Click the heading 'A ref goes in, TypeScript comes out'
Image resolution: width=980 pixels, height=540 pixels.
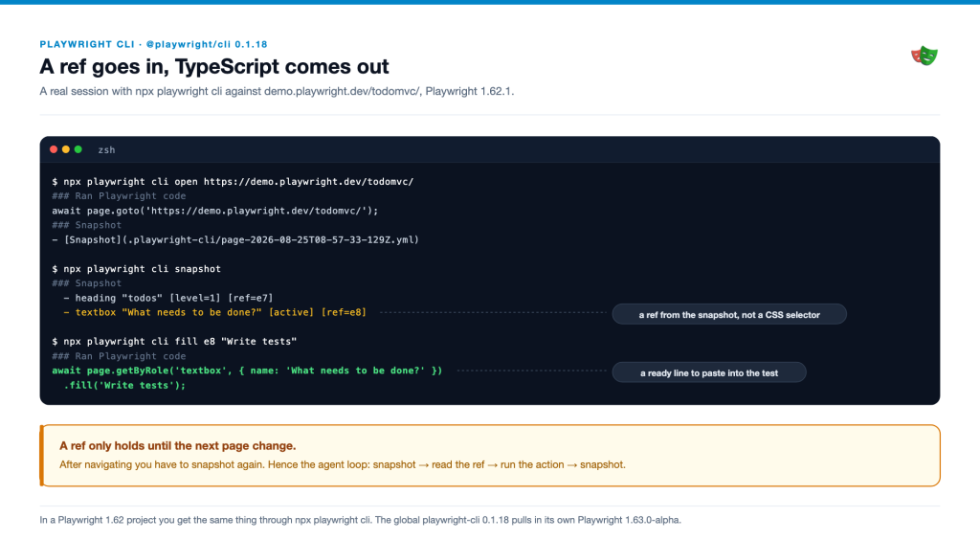(x=214, y=66)
